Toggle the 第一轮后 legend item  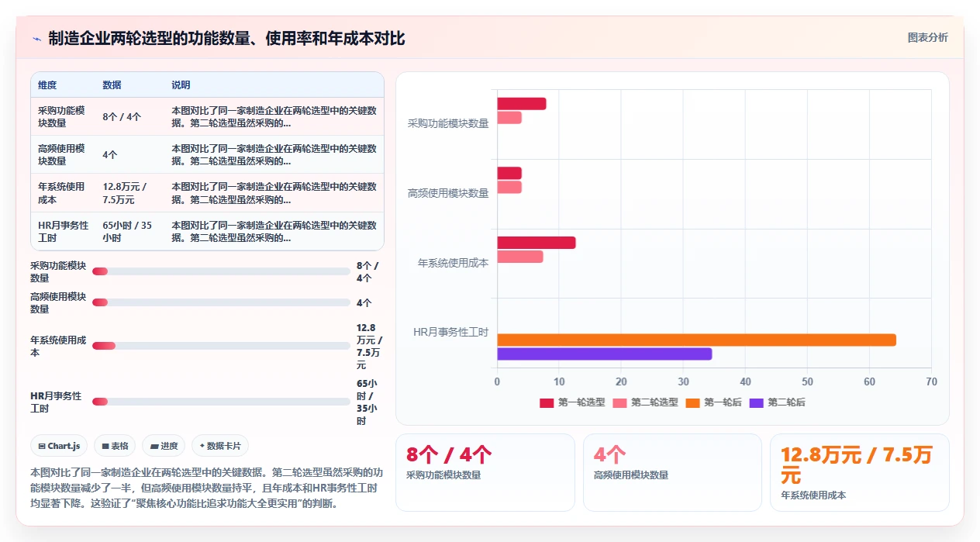pyautogui.click(x=713, y=402)
